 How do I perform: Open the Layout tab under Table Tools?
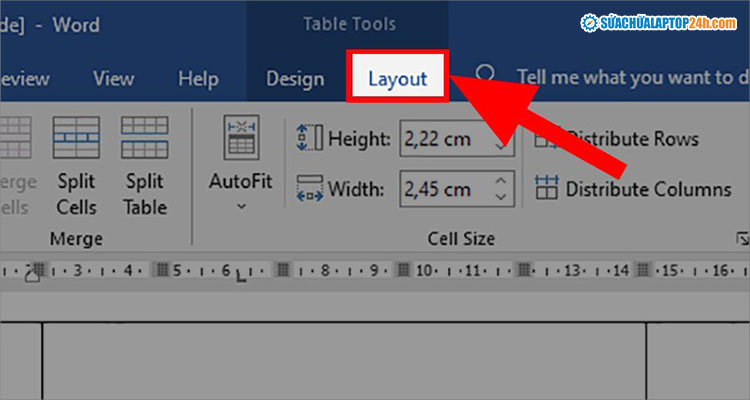397,78
